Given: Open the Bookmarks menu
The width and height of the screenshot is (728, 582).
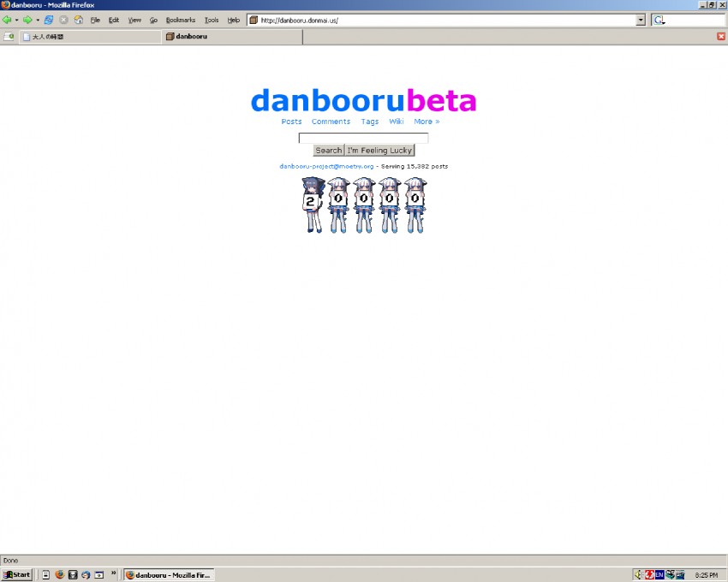Looking at the screenshot, I should click(181, 21).
